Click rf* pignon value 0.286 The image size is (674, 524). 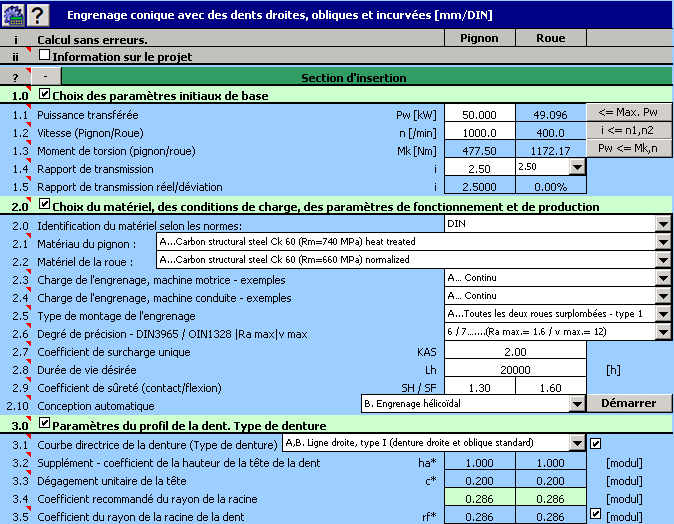point(480,516)
